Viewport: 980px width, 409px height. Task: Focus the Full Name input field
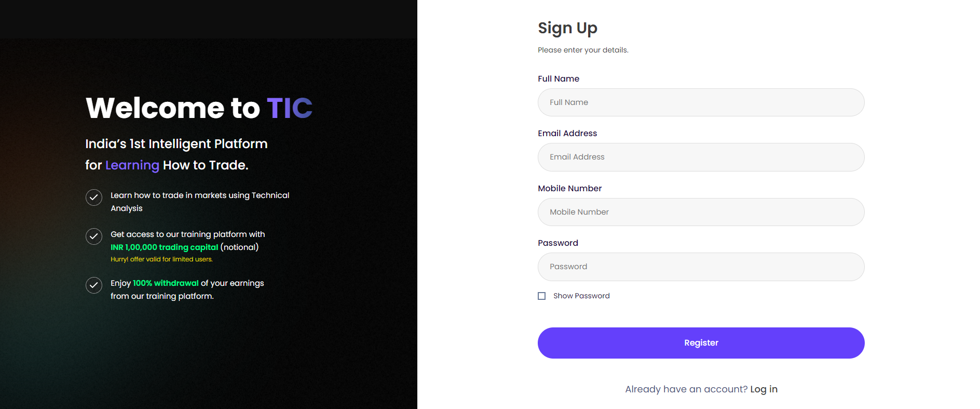(x=701, y=102)
